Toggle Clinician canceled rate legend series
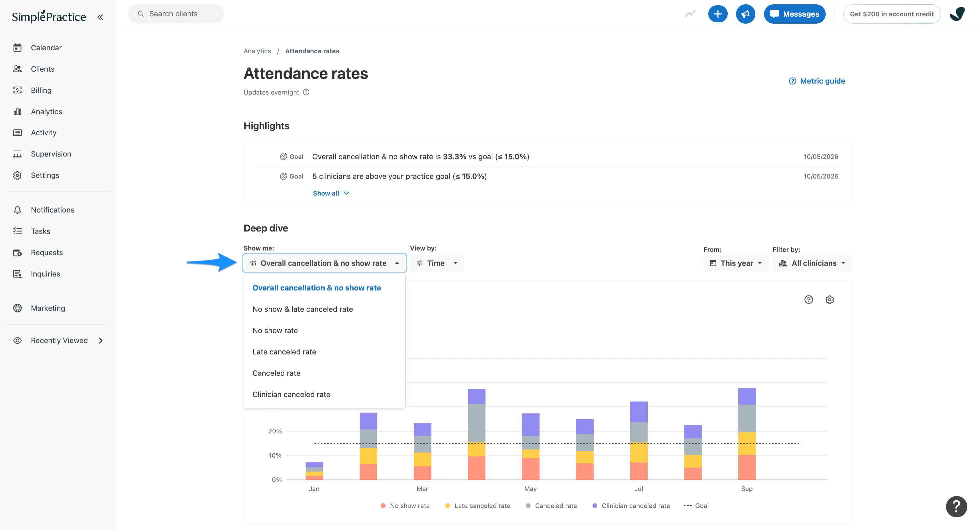Image resolution: width=980 pixels, height=530 pixels. click(631, 506)
